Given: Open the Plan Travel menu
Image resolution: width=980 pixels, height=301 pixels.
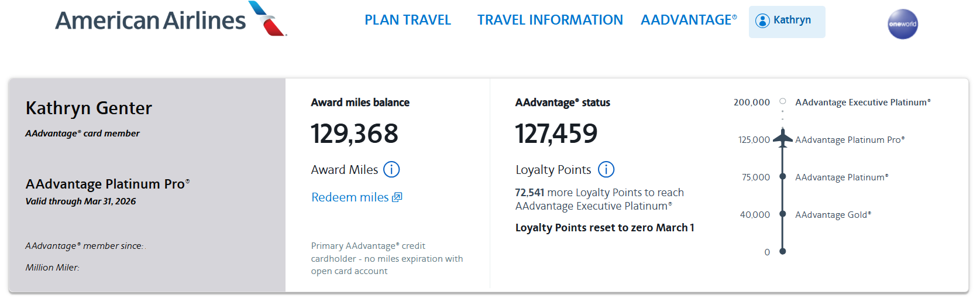Looking at the screenshot, I should 408,20.
